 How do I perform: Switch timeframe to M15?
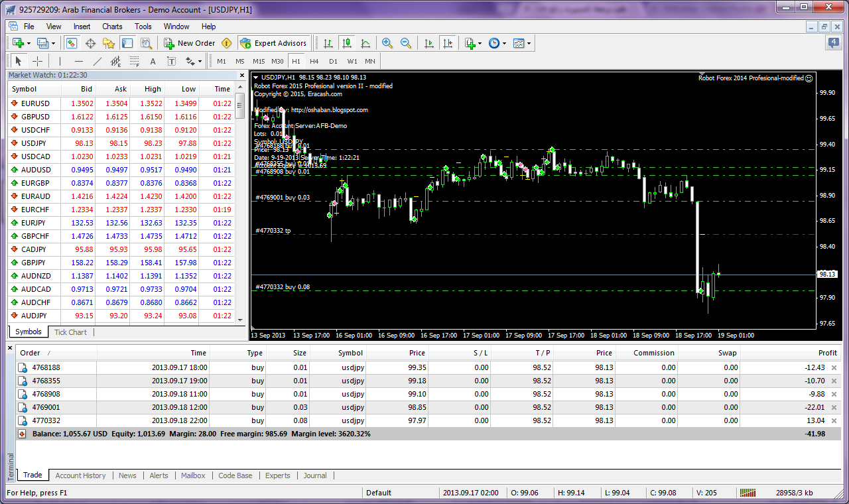click(259, 62)
